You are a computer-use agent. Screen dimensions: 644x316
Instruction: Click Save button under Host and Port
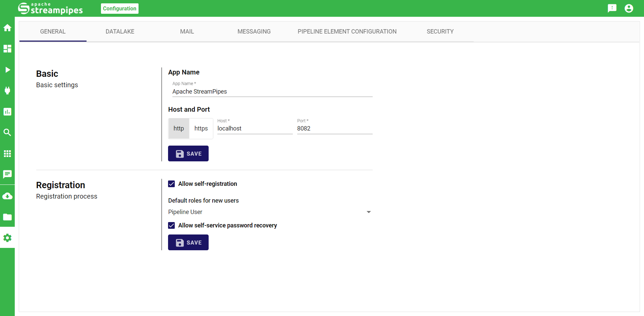[x=188, y=154]
